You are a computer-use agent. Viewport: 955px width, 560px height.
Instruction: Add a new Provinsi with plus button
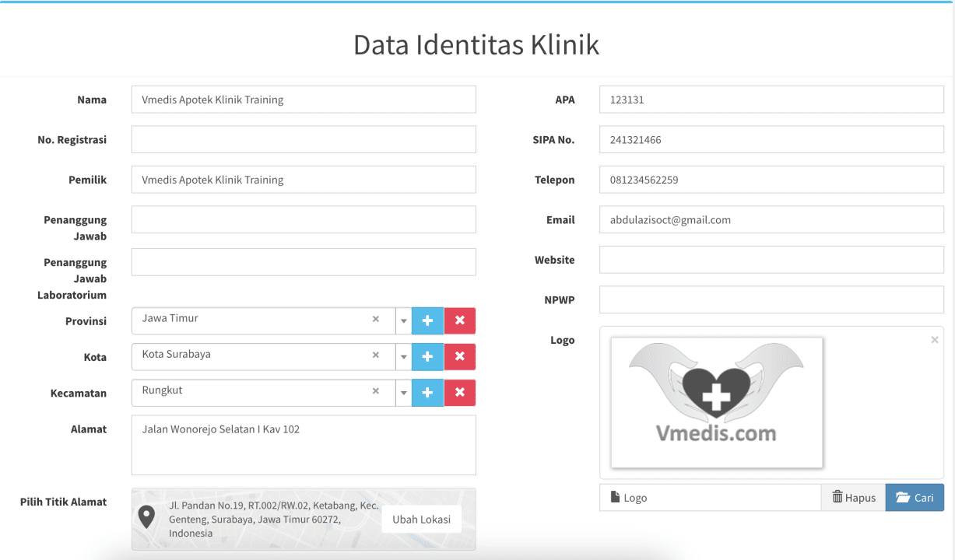427,320
